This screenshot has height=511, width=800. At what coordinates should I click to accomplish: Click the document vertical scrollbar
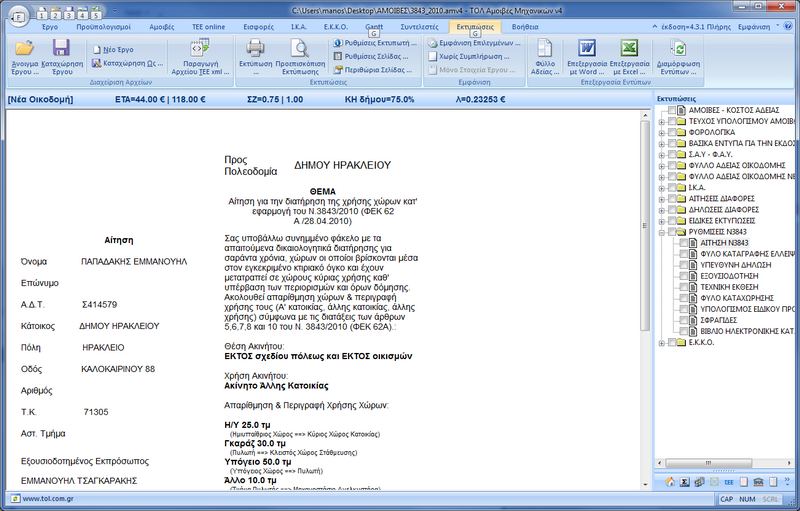[645, 300]
